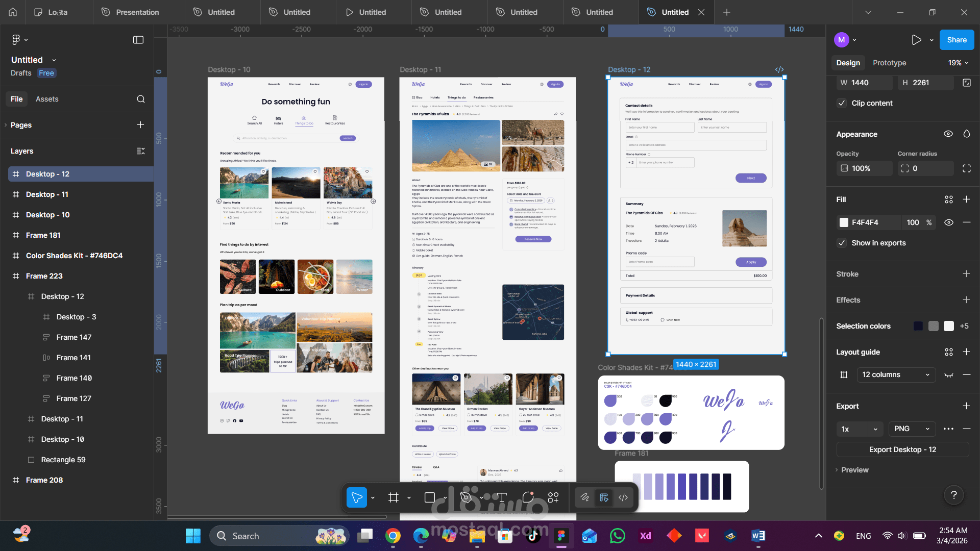The width and height of the screenshot is (980, 551).
Task: Toggle fill visibility eye icon
Action: (x=948, y=222)
